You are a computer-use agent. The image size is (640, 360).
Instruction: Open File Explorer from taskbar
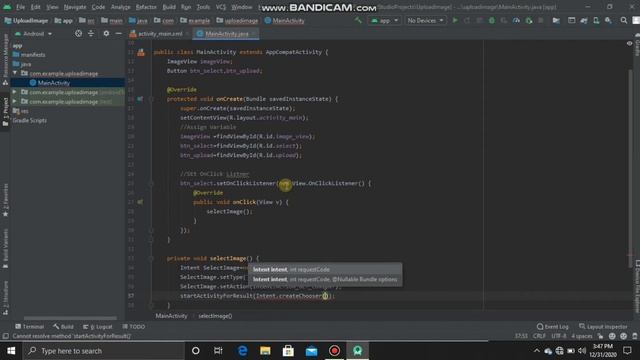coord(265,351)
